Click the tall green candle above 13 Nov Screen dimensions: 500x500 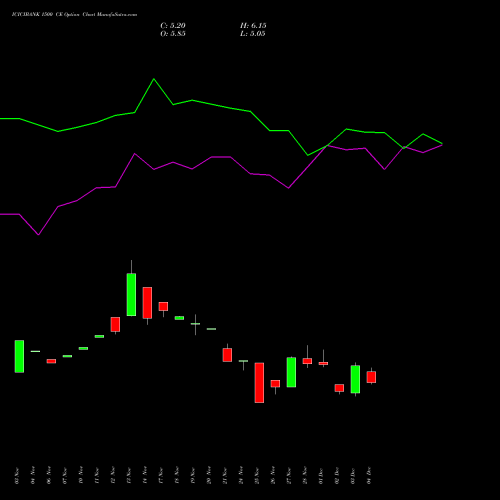point(131,294)
